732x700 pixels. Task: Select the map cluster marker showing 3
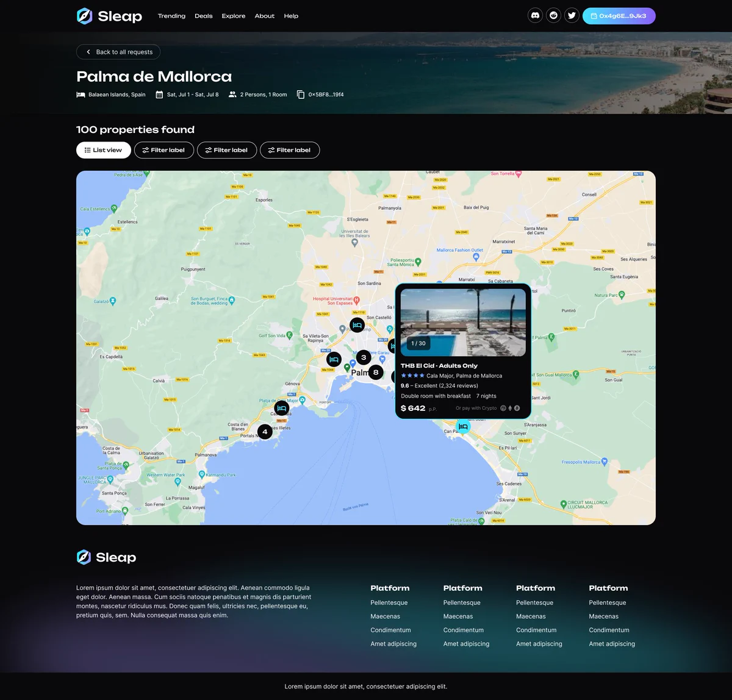tap(364, 357)
